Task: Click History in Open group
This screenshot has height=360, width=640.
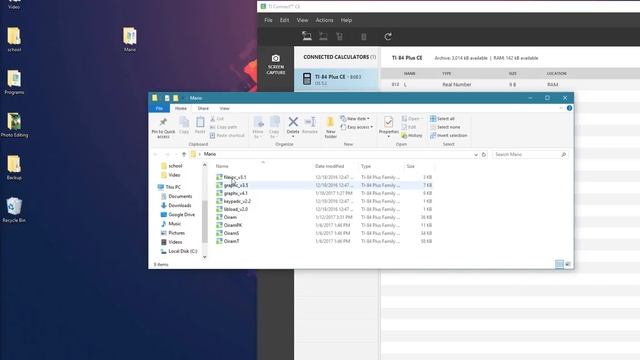Action: (411, 136)
